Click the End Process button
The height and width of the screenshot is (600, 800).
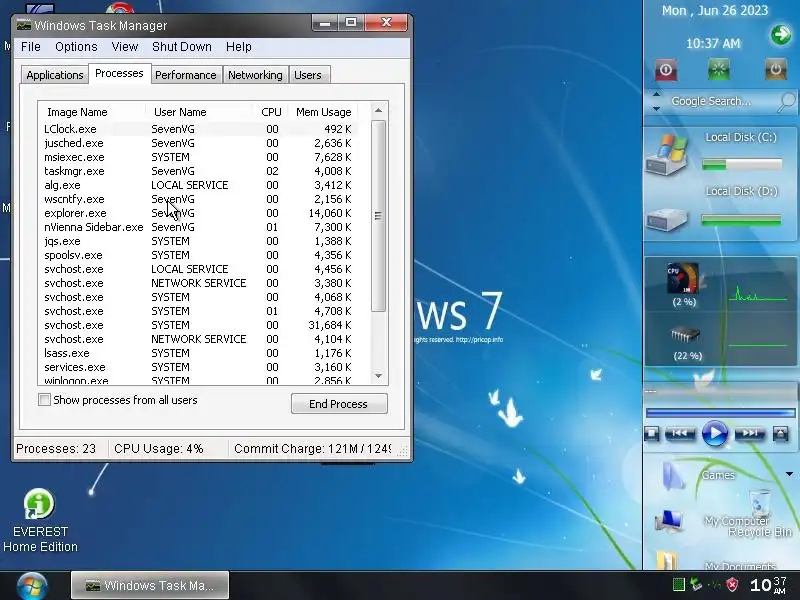(x=339, y=404)
